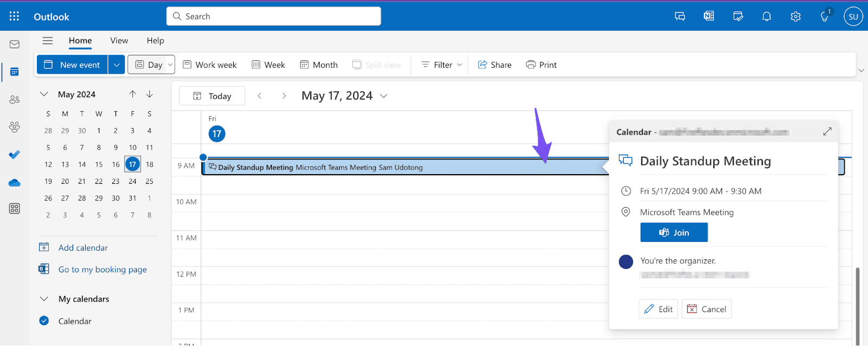Select Daily Standup Meeting event block
Image resolution: width=868 pixels, height=358 pixels.
(406, 167)
